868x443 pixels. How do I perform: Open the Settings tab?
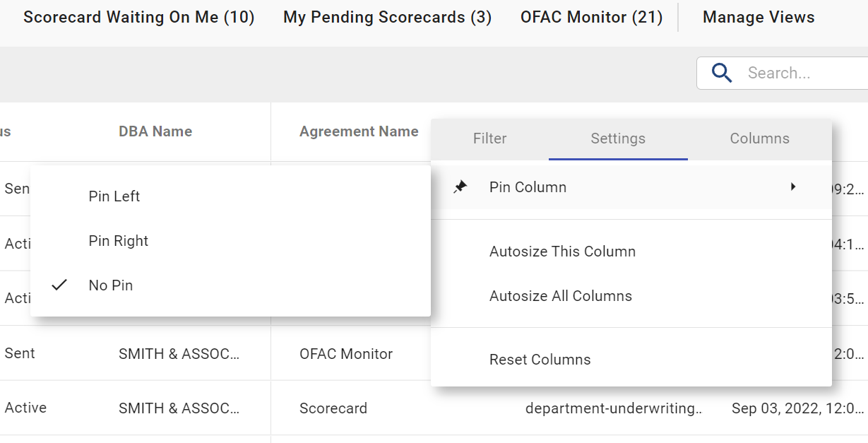[618, 138]
